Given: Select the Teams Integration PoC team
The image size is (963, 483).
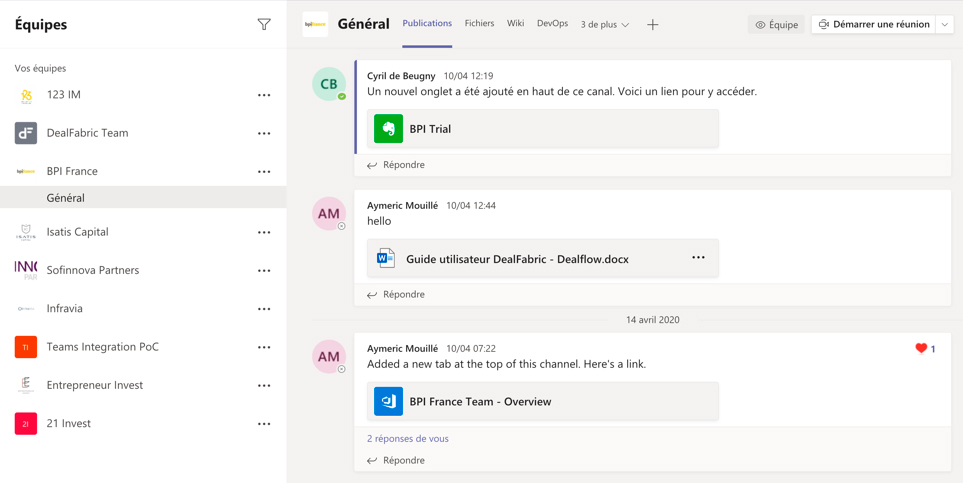Looking at the screenshot, I should 103,347.
